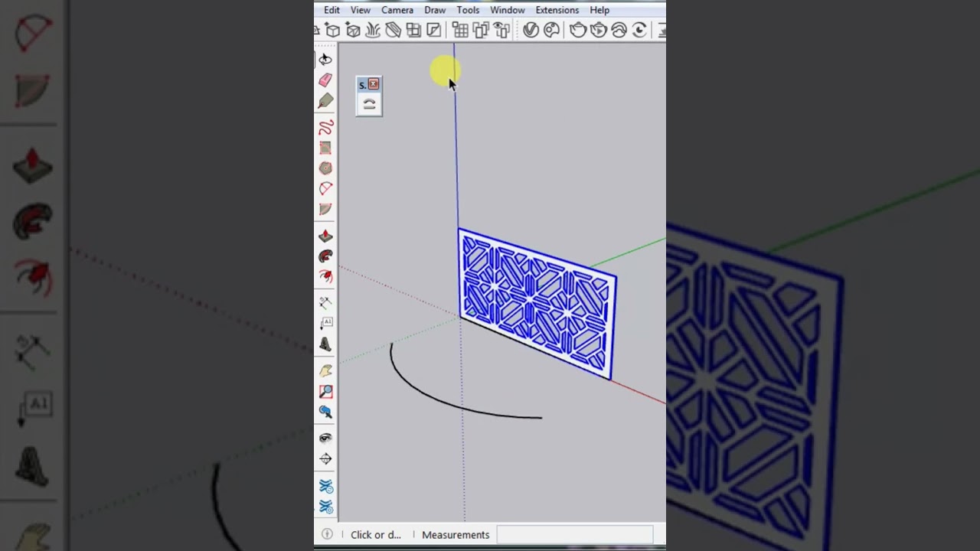Viewport: 980px width, 551px height.
Task: Open the Camera menu
Action: [397, 10]
